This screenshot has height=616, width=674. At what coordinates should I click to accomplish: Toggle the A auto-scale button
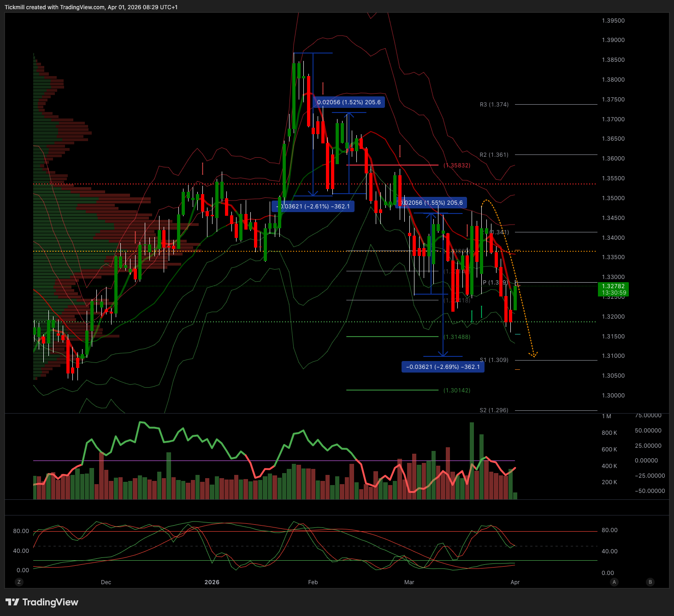(x=614, y=582)
